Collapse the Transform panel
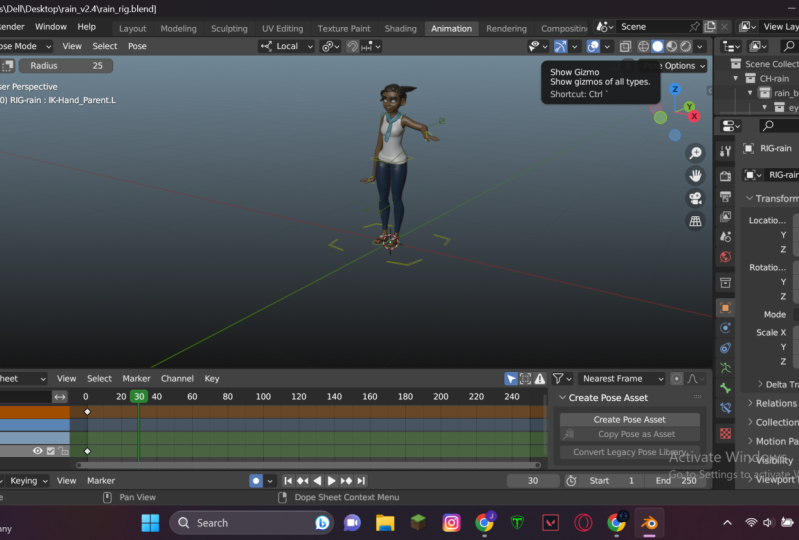 tap(750, 198)
